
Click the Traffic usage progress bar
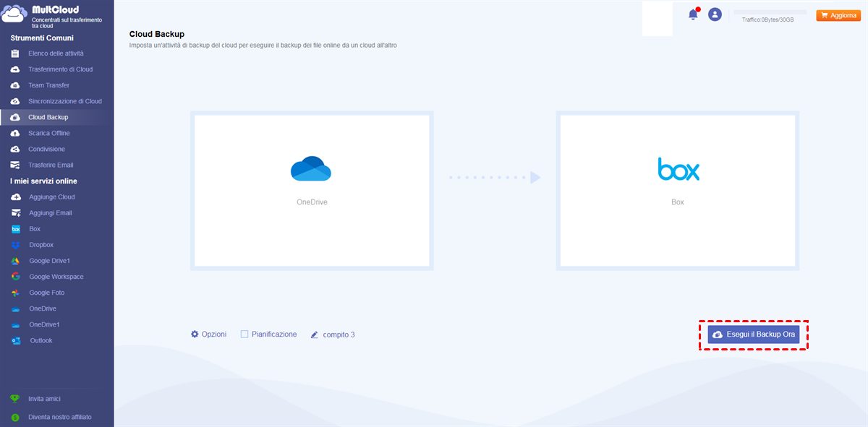click(x=770, y=12)
